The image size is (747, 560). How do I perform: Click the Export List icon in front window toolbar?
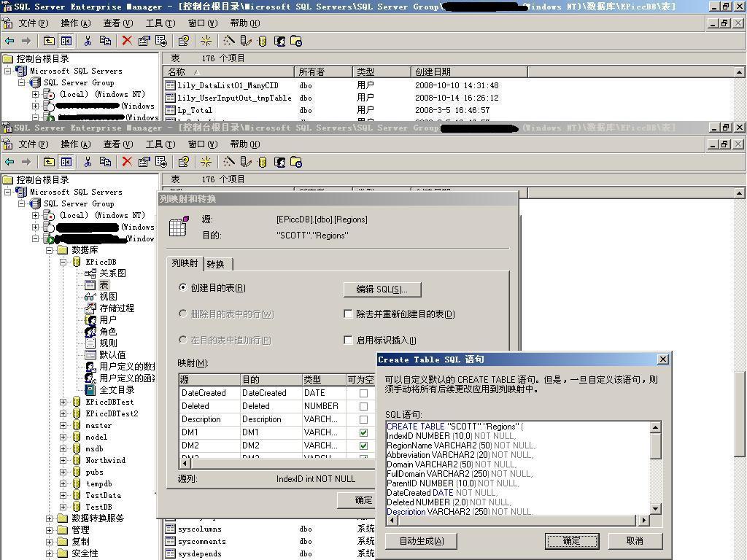(161, 163)
